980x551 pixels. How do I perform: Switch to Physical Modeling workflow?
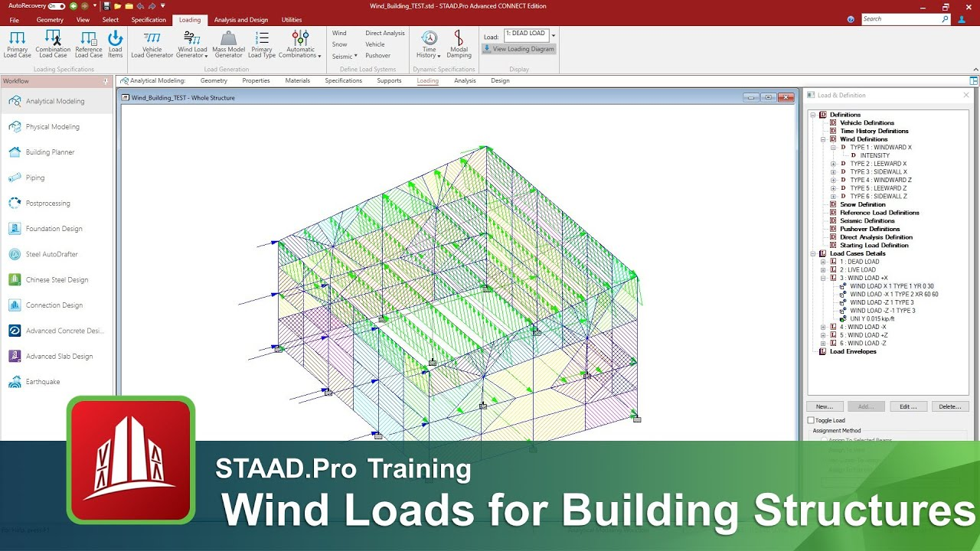57,127
